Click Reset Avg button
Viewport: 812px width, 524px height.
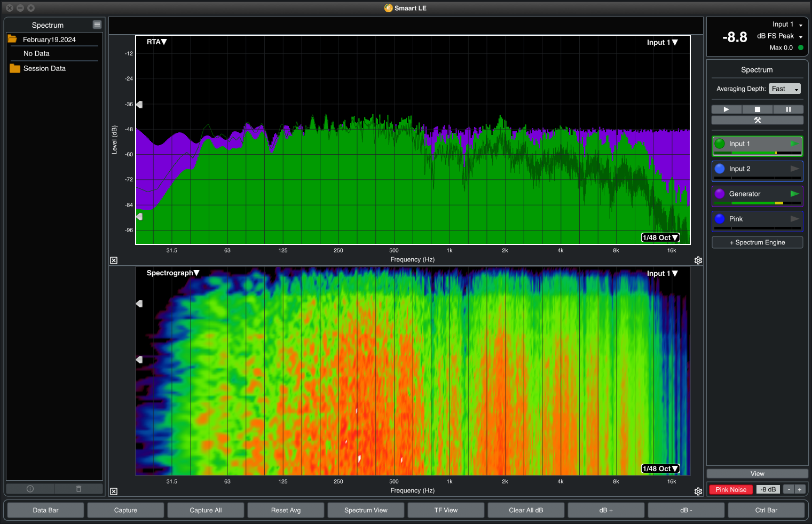286,510
